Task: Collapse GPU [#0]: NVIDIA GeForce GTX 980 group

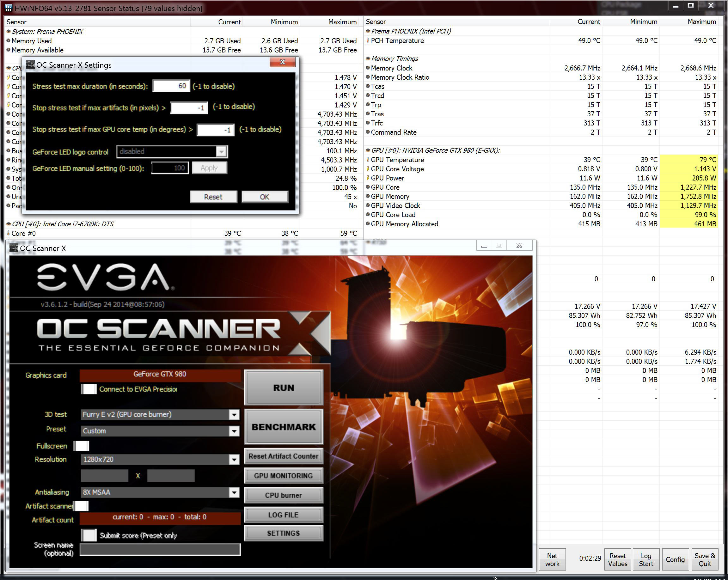Action: click(x=368, y=150)
